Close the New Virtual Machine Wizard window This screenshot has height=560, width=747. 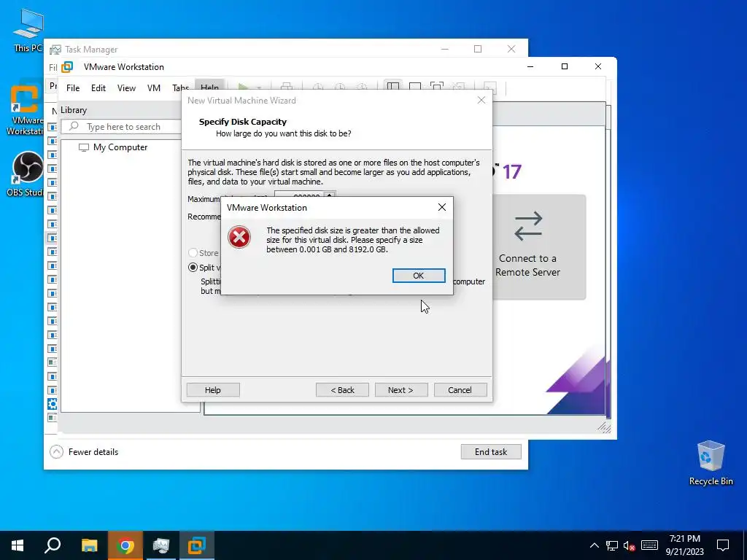[481, 100]
